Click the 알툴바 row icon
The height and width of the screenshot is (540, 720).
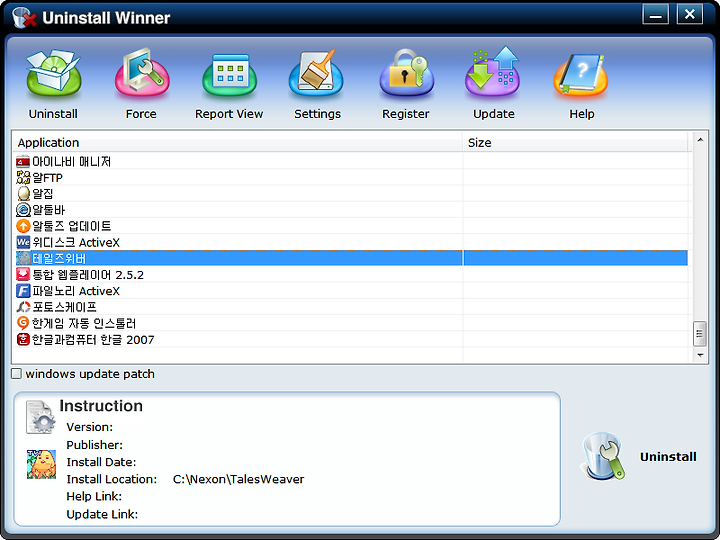click(x=23, y=210)
